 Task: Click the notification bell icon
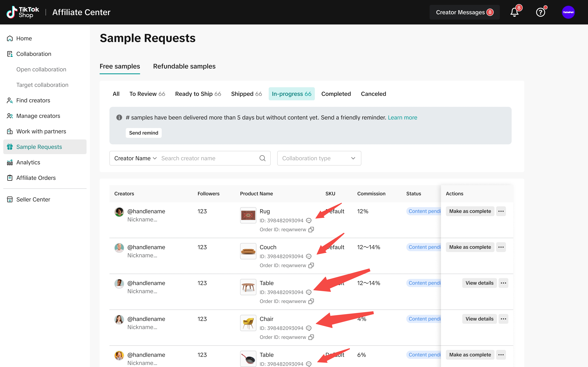tap(514, 12)
